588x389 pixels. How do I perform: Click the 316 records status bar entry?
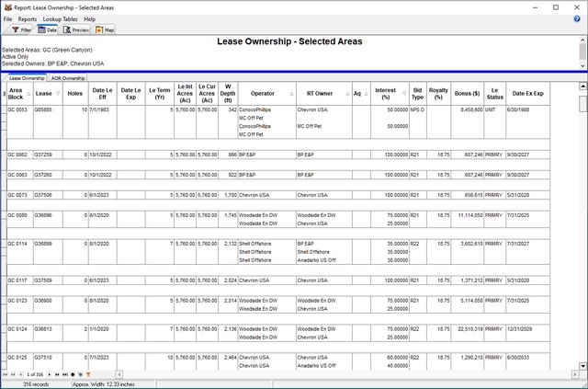tap(36, 384)
